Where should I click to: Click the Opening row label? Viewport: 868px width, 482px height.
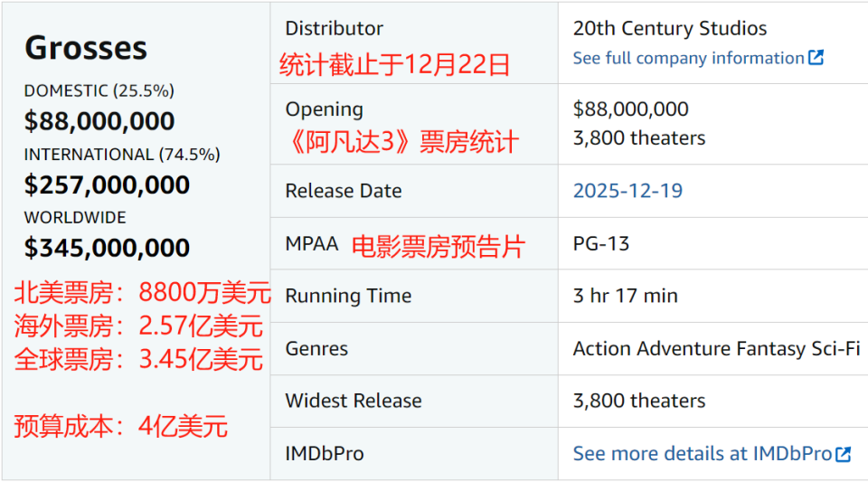(x=324, y=109)
